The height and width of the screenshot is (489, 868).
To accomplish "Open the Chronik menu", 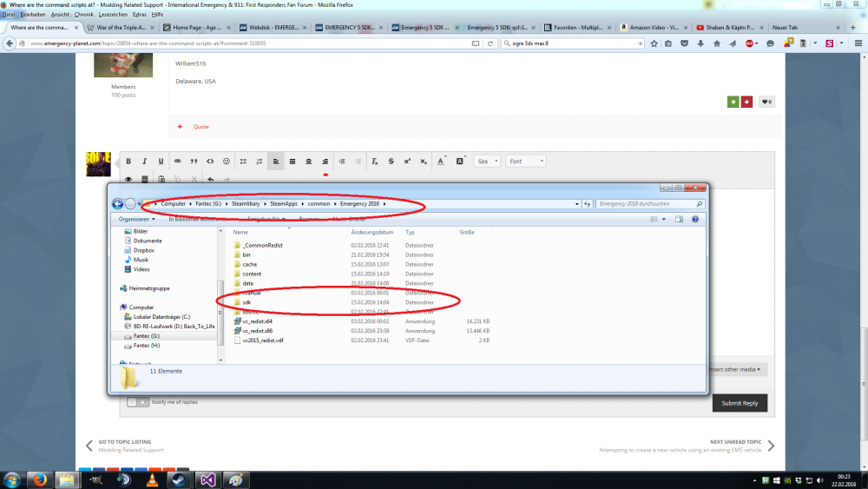I will tap(84, 15).
